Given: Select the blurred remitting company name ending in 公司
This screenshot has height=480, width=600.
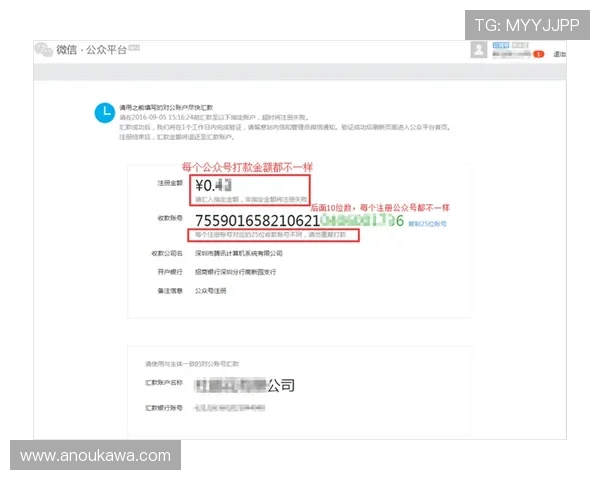Looking at the screenshot, I should (x=245, y=385).
